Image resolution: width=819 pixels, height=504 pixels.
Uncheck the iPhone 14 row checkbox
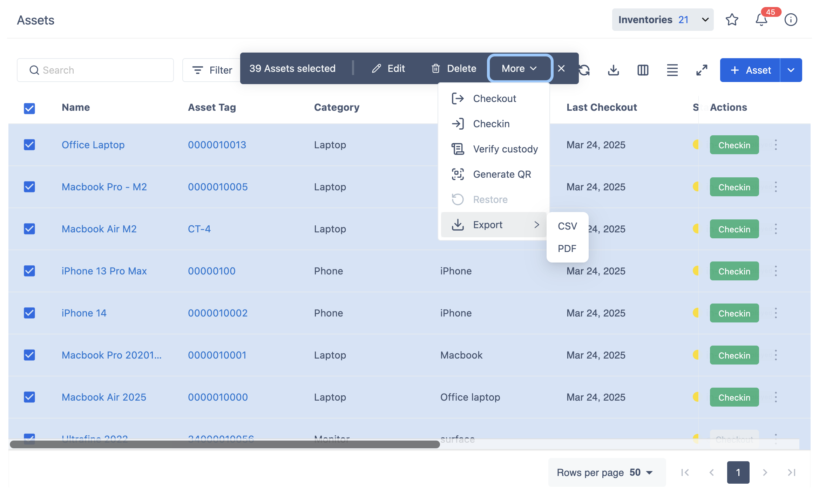29,313
